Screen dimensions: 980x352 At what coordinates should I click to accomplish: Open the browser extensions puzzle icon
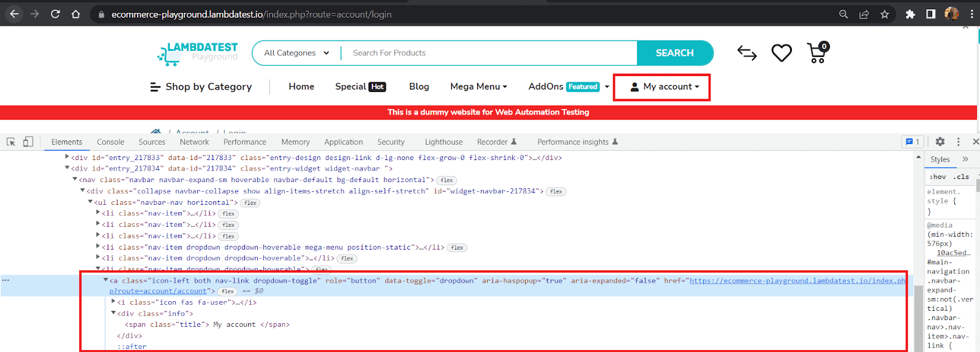pos(910,14)
